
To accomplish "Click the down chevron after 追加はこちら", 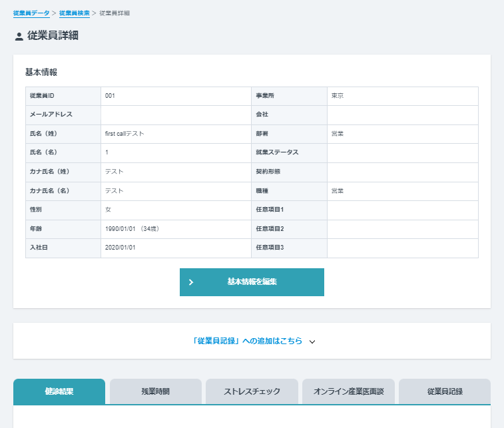I will point(312,341).
